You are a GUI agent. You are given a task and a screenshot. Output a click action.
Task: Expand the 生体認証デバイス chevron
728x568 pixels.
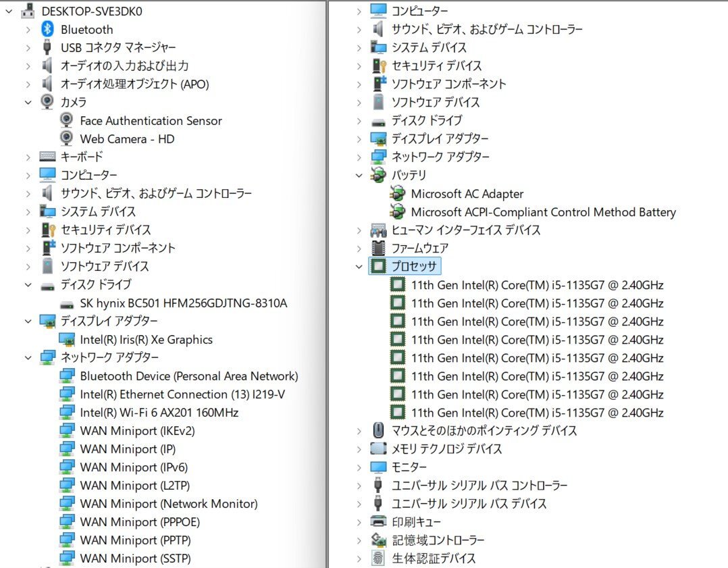click(x=359, y=559)
